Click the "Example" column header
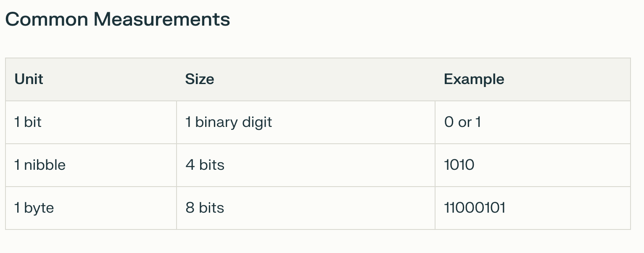Viewport: 644px width, 253px height. 474,79
